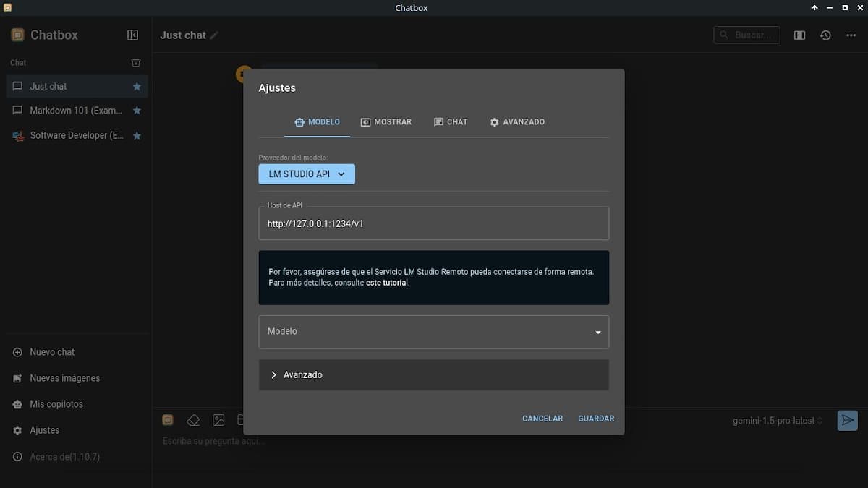
Task: Click the pencil icon to rename Just chat
Action: pyautogui.click(x=214, y=35)
